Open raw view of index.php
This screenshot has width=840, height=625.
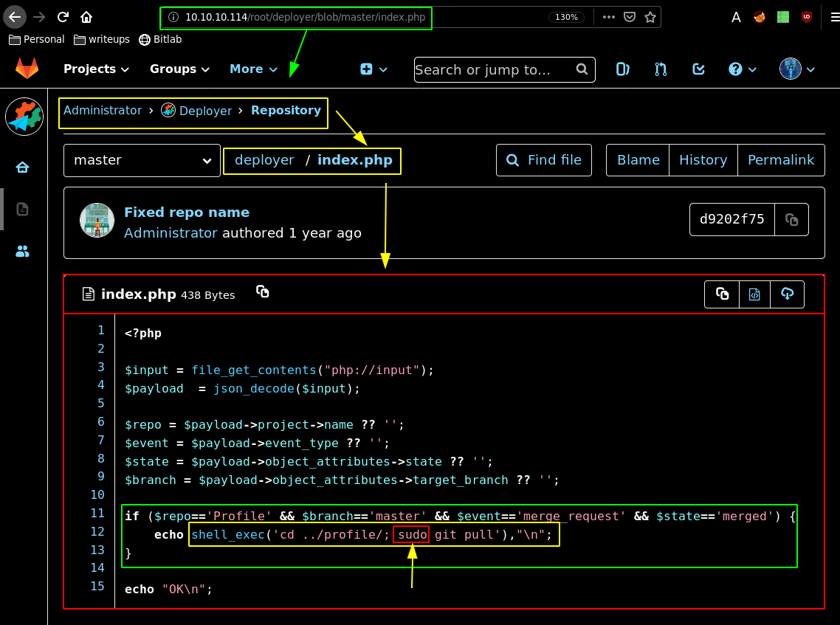pos(754,294)
